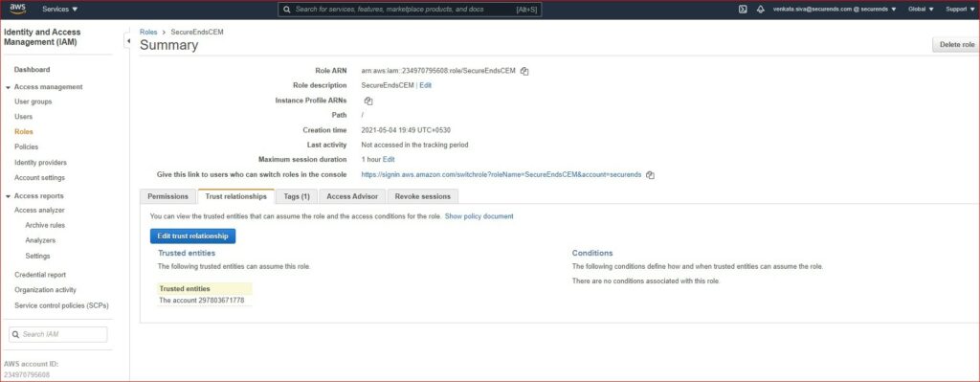Open Analyzers under Access analyzer
The image size is (980, 382).
point(40,240)
